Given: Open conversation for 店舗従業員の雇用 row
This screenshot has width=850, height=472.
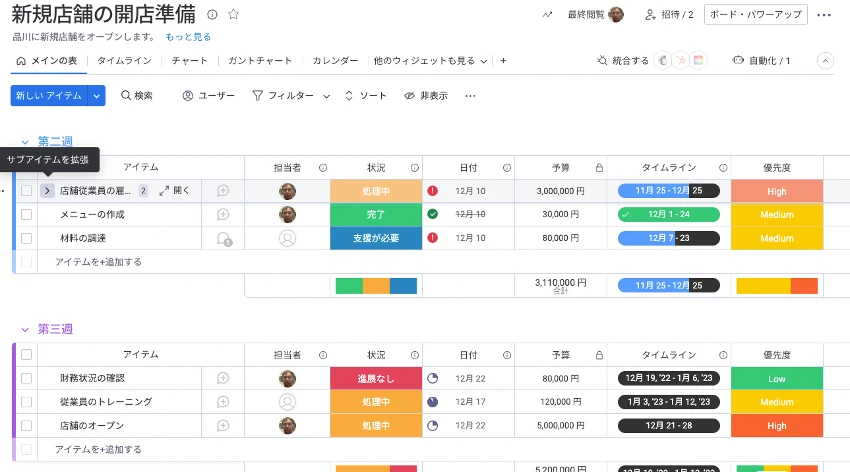Looking at the screenshot, I should point(223,191).
